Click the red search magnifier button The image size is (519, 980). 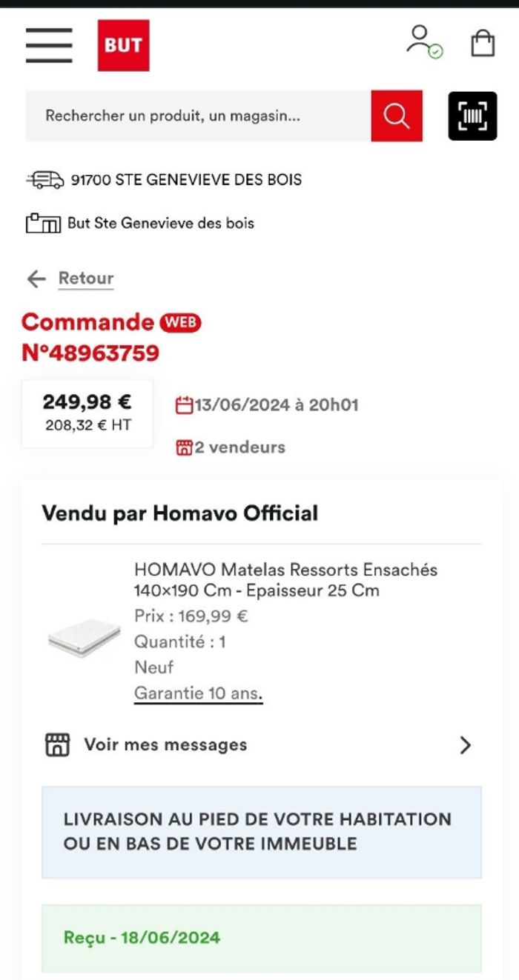397,116
